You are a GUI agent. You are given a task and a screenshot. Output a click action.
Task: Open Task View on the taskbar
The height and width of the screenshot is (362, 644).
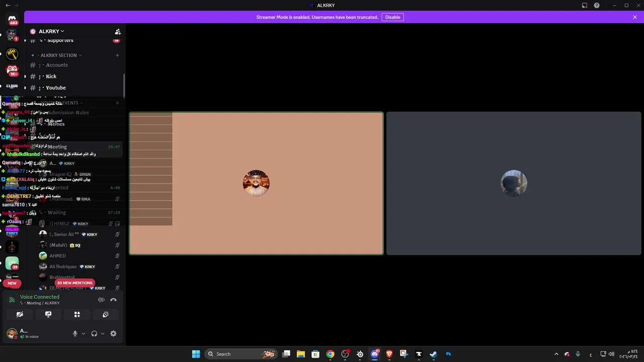click(x=286, y=354)
